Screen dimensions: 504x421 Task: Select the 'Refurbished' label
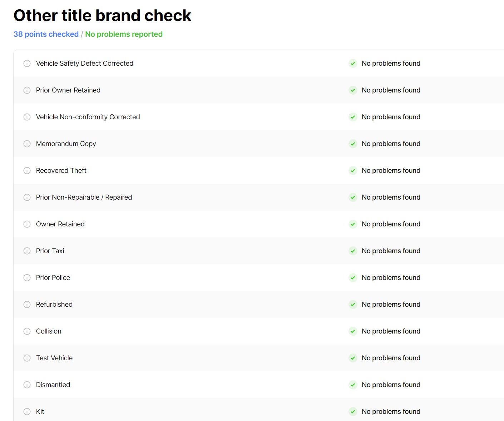(x=54, y=305)
